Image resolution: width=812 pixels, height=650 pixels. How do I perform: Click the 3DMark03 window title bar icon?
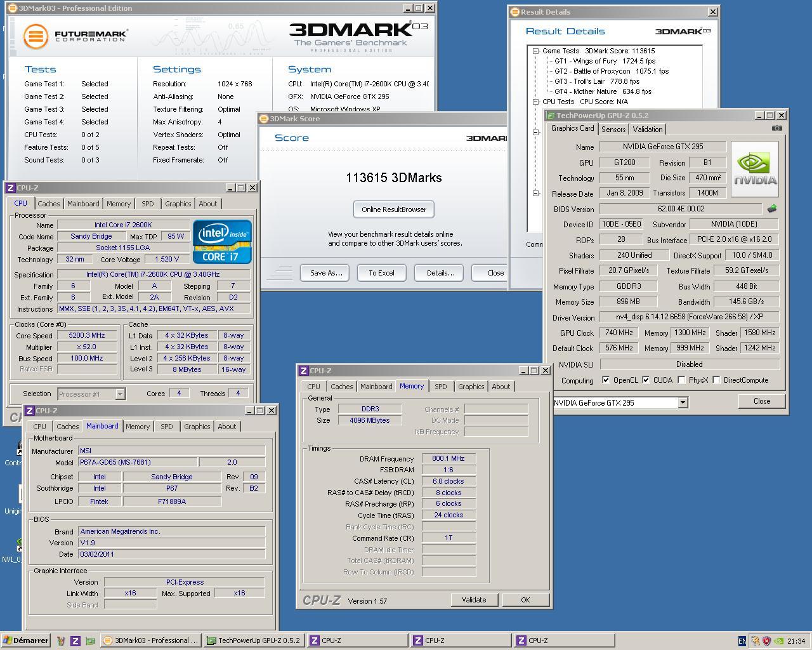(13, 8)
